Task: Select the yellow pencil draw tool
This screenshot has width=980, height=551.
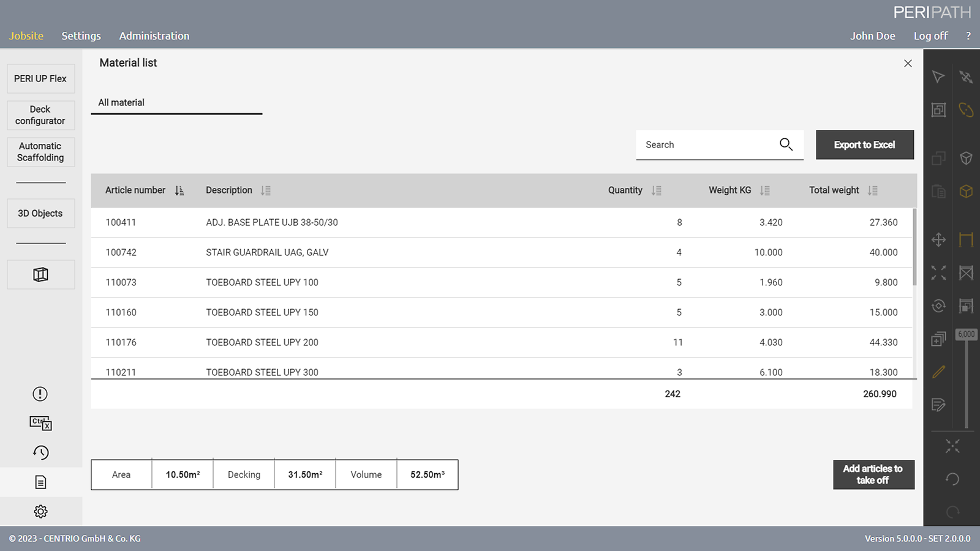Action: coord(938,372)
